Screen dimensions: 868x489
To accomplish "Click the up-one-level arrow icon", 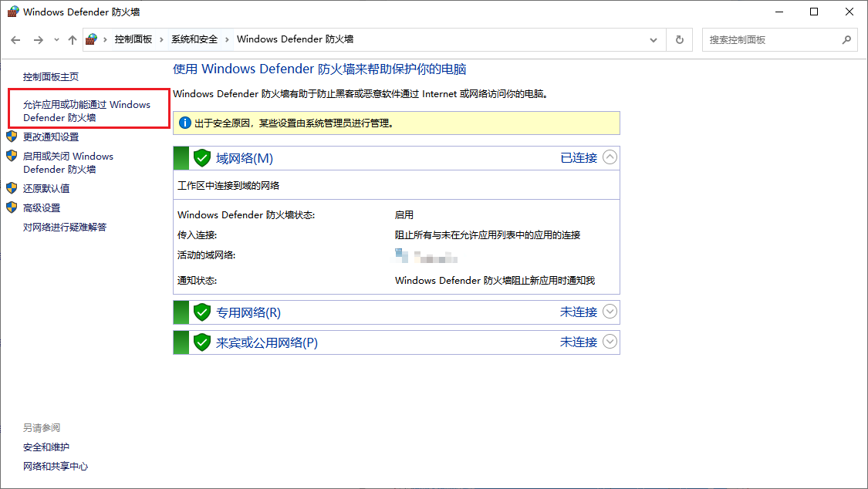I will click(x=73, y=39).
